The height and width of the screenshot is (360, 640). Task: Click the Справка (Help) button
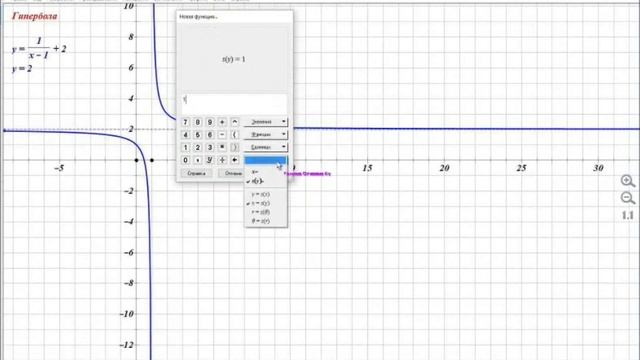(x=196, y=173)
